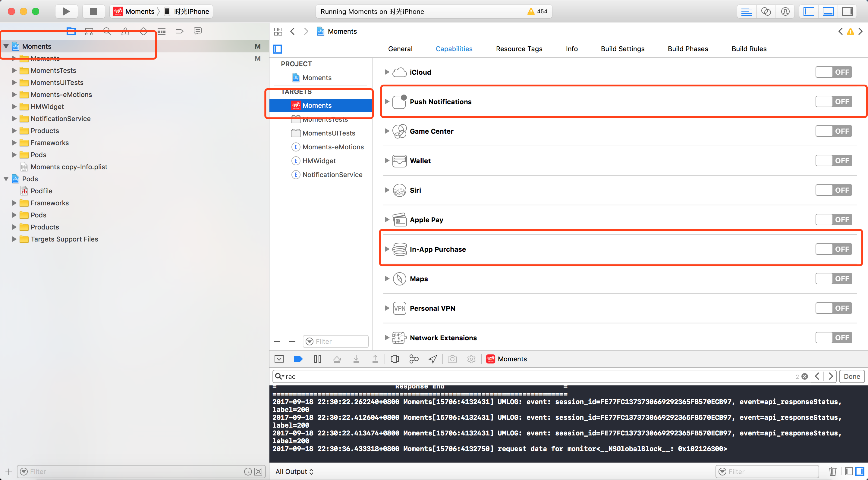Viewport: 868px width, 480px height.
Task: Show the Standard editor
Action: [746, 11]
